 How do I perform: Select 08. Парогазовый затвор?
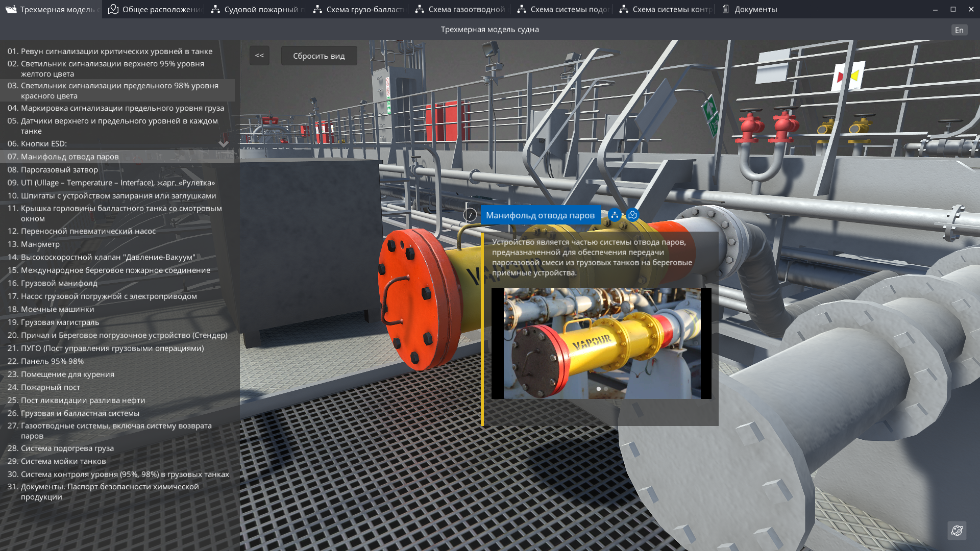pyautogui.click(x=117, y=169)
